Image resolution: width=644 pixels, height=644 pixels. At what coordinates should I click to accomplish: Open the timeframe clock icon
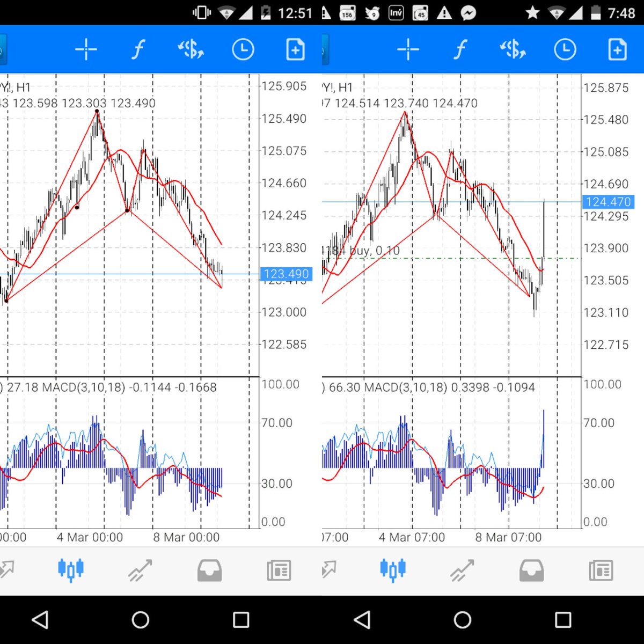coord(243,49)
